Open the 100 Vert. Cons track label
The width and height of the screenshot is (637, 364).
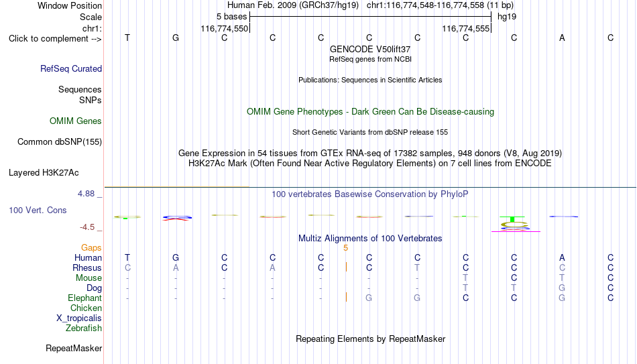point(38,210)
